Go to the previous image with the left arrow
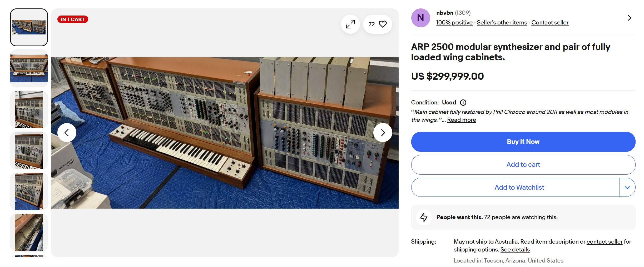 [x=67, y=133]
